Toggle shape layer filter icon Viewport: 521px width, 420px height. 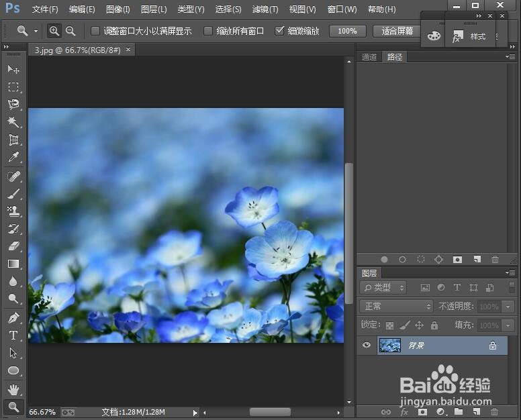473,288
